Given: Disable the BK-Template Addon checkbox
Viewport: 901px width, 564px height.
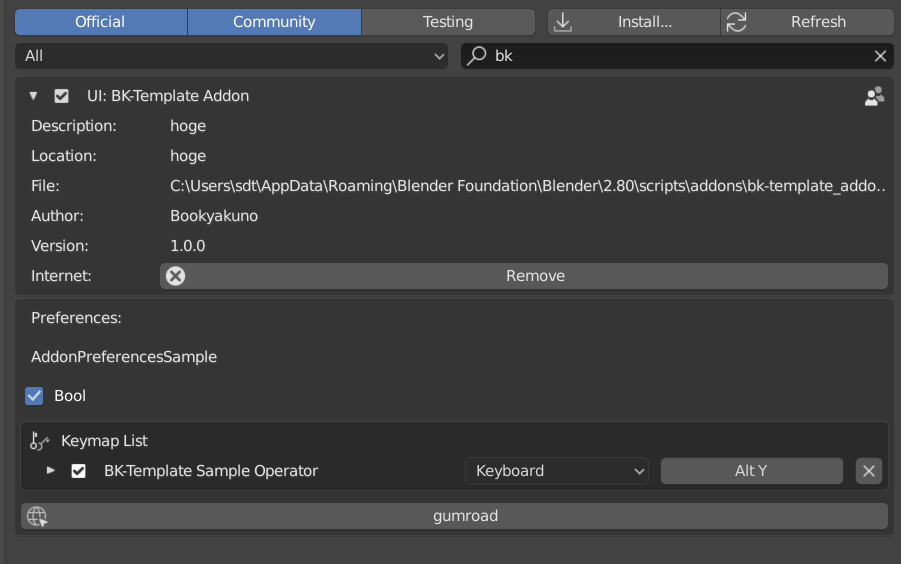Looking at the screenshot, I should pyautogui.click(x=62, y=96).
